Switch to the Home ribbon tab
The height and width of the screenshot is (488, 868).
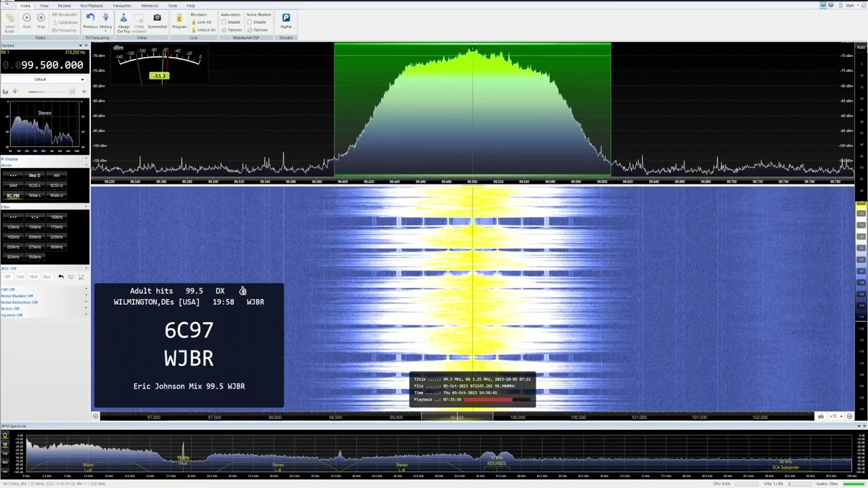coord(25,5)
